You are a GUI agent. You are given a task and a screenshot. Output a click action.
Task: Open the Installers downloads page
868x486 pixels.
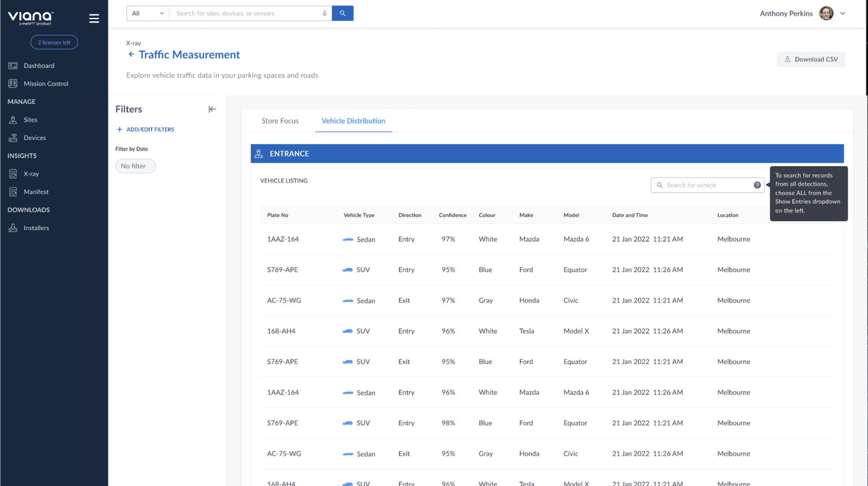38,227
